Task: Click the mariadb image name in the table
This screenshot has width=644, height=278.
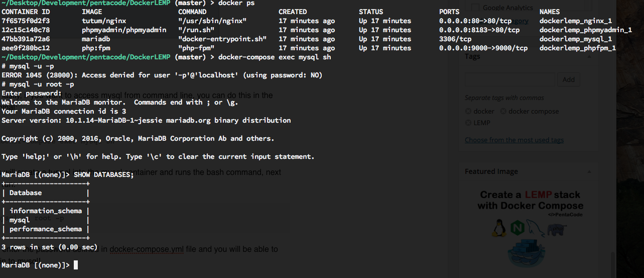Action: 96,39
